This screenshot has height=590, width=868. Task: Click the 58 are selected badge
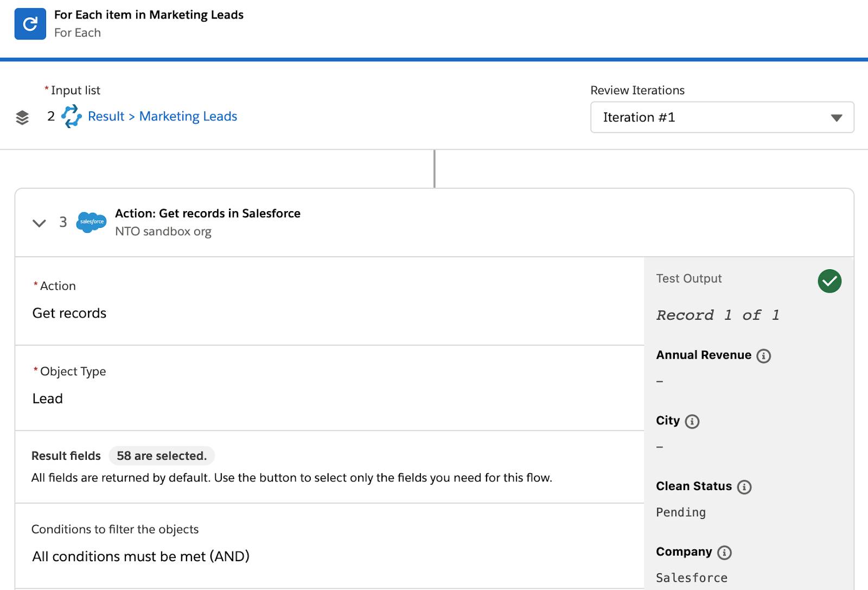point(162,456)
